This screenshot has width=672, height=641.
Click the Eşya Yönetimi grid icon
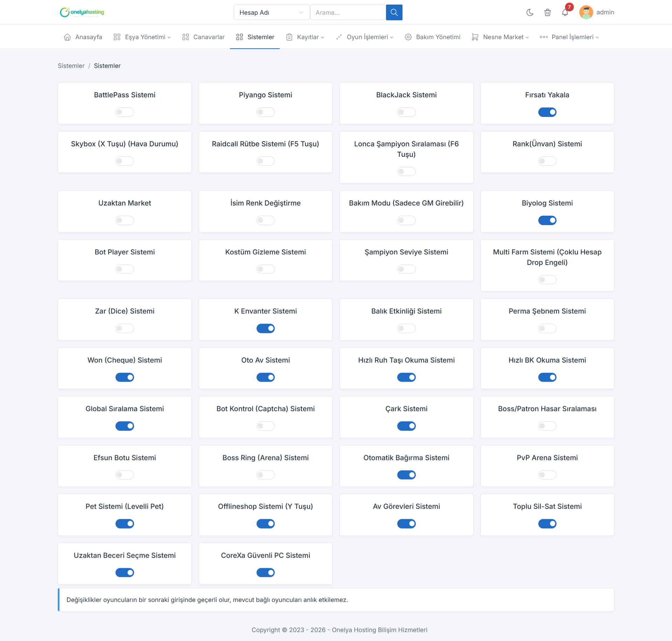click(117, 37)
